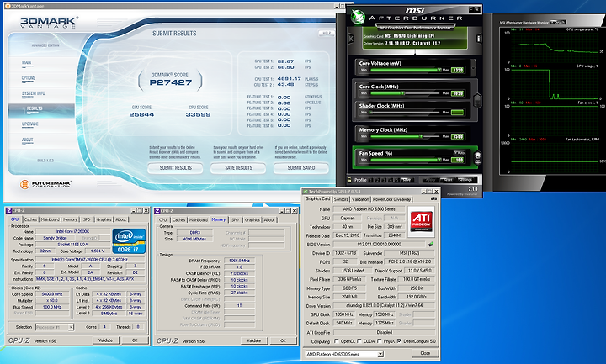Click the Core Clock value field 1050
This screenshot has width=606, height=364.
(457, 93)
